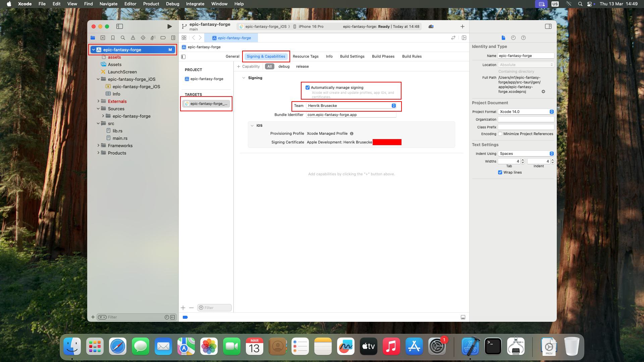Image resolution: width=644 pixels, height=362 pixels.
Task: Open the Bookmark navigator
Action: point(113,38)
